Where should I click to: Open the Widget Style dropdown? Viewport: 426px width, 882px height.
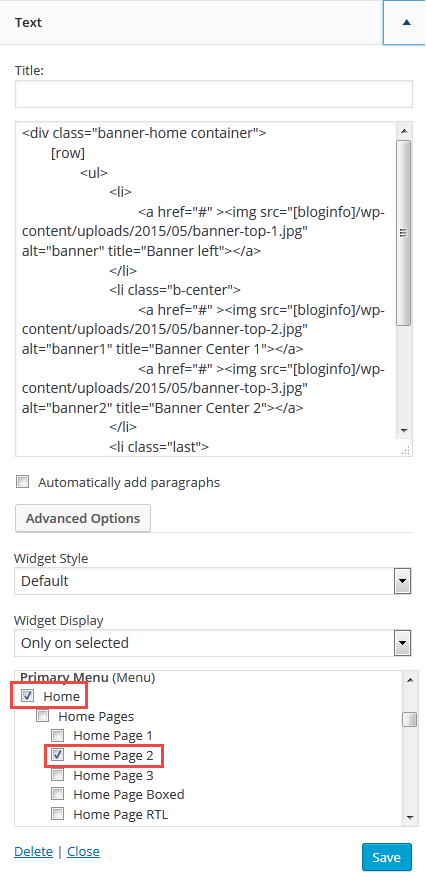(213, 580)
